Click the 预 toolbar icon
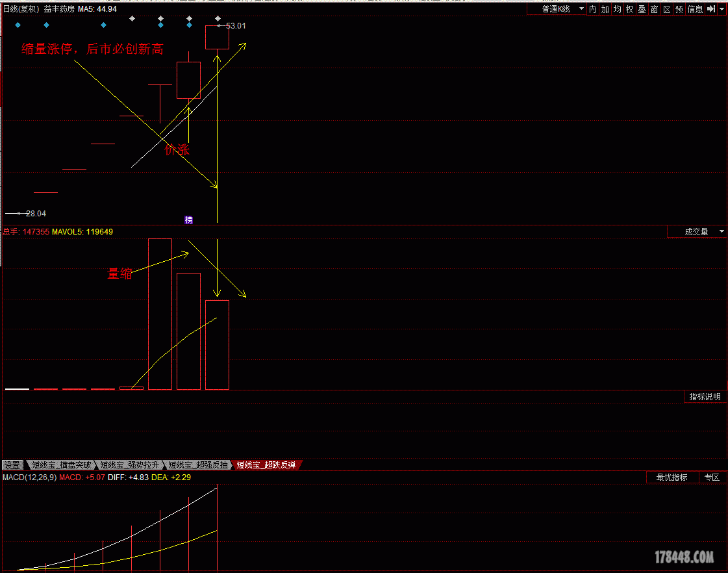 pos(679,9)
